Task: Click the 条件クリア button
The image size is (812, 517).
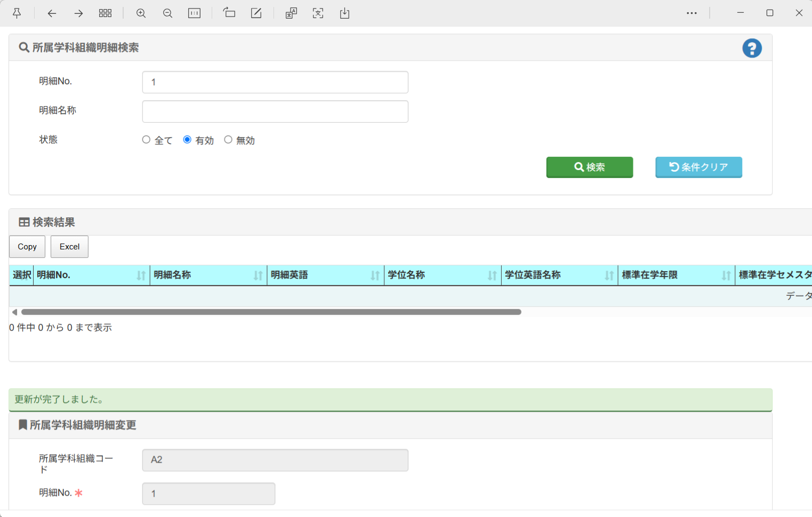Action: [x=698, y=167]
